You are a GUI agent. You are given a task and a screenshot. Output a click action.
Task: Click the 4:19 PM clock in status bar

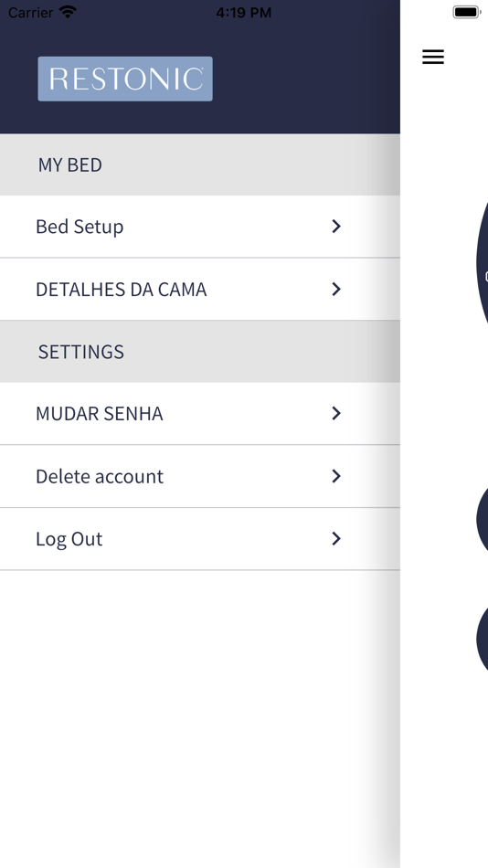click(244, 12)
